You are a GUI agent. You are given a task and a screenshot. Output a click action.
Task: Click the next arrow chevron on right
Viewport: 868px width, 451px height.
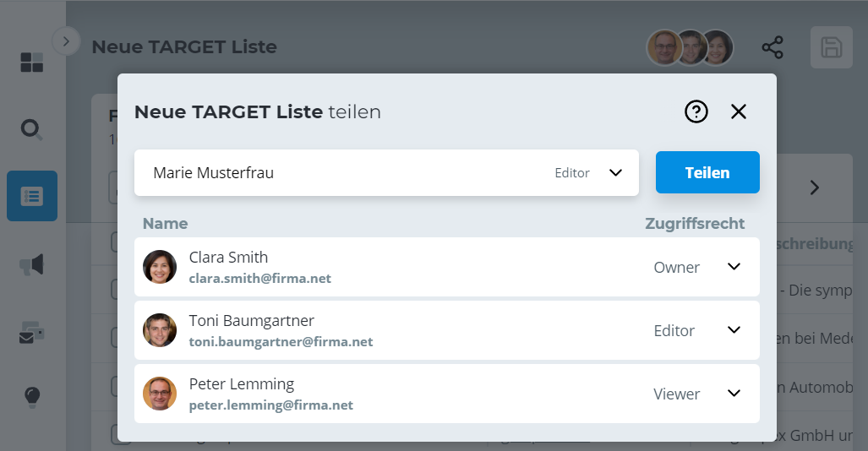pyautogui.click(x=815, y=187)
